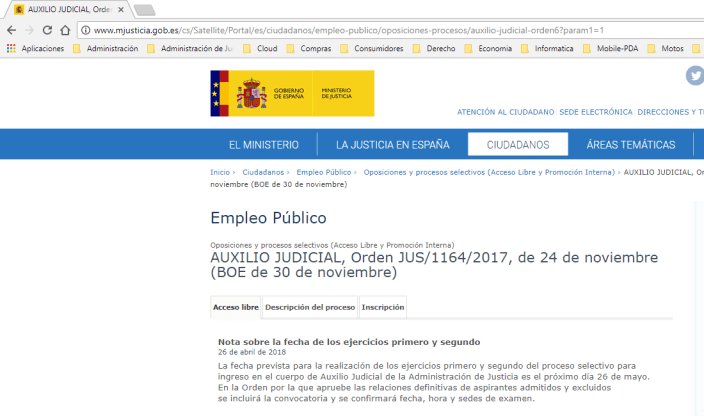Image resolution: width=704 pixels, height=416 pixels.
Task: Switch to Descripción del proceso tab
Action: coord(309,307)
